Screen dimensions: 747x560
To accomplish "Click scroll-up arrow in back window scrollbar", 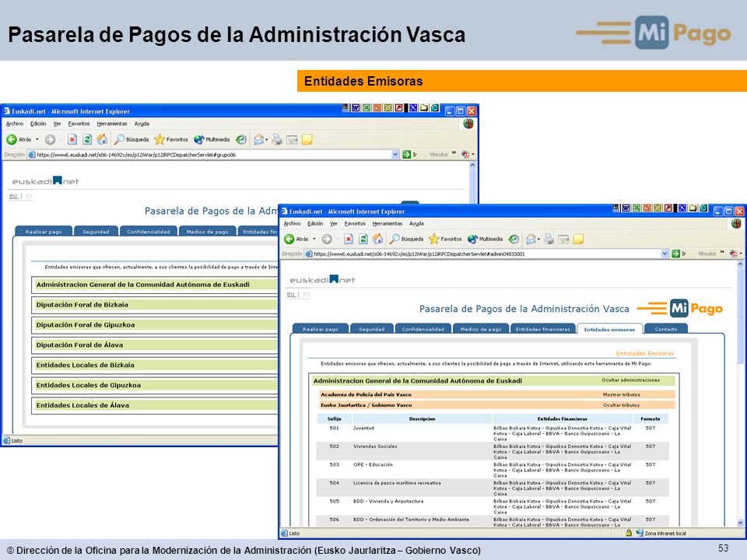I will (472, 165).
